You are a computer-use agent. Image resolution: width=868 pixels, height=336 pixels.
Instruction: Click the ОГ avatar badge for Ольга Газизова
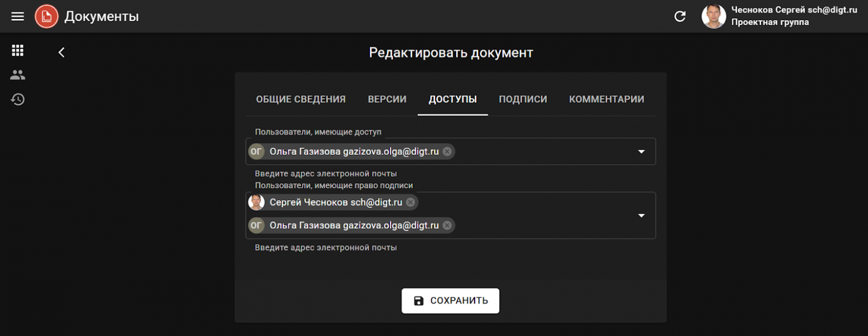click(257, 151)
